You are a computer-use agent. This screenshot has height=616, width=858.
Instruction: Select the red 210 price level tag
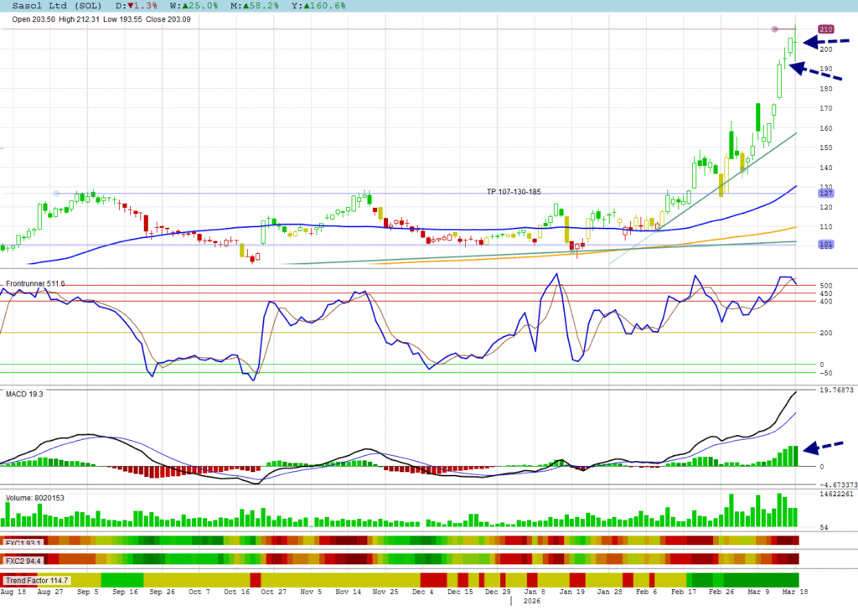[x=825, y=29]
